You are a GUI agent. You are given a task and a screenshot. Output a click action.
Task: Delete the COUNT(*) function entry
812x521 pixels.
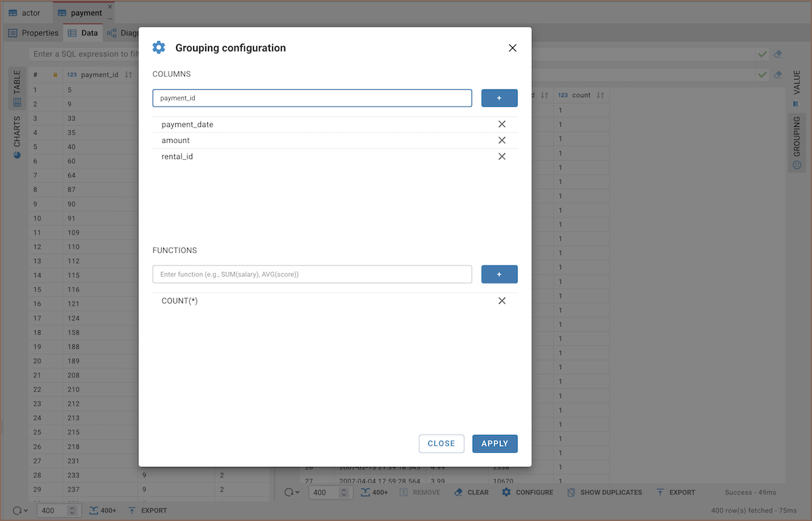(502, 301)
